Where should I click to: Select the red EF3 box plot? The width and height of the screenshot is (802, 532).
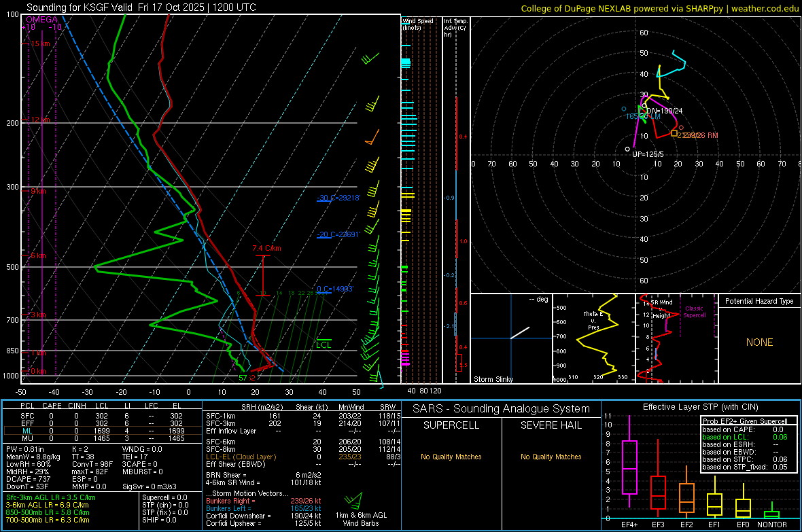[x=658, y=492]
